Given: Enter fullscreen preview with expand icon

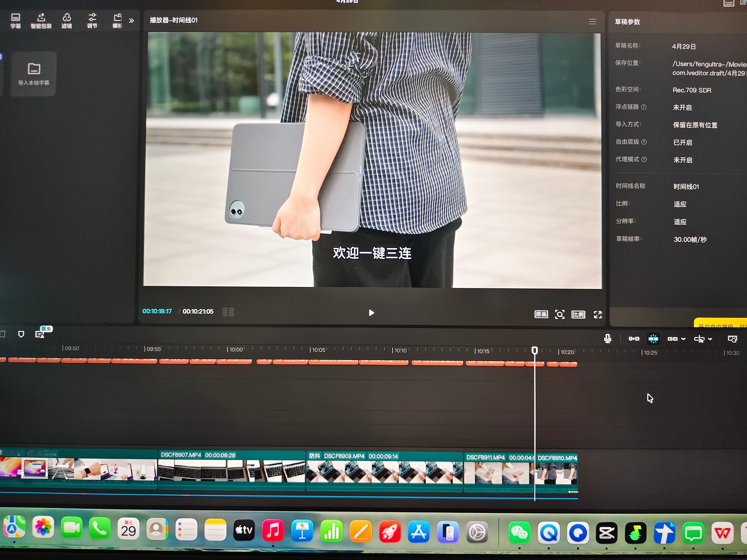Looking at the screenshot, I should pos(597,315).
